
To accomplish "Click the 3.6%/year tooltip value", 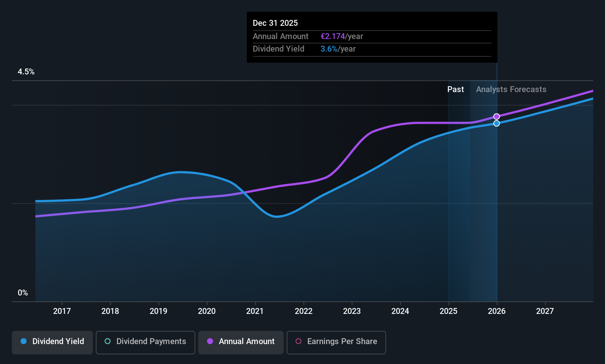I will [338, 49].
